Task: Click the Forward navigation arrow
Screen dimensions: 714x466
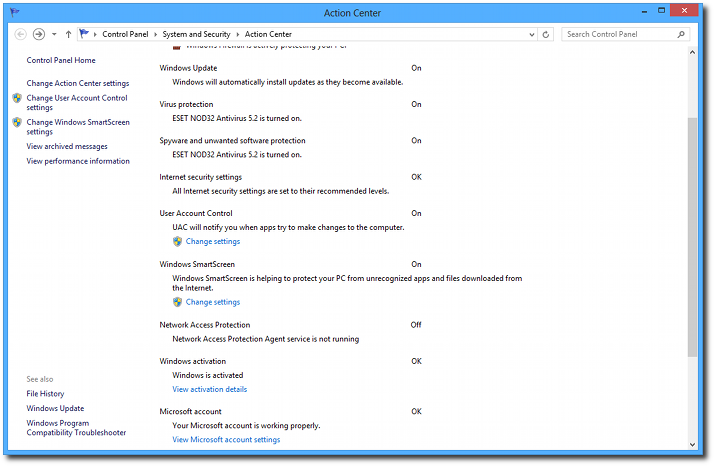Action: click(x=39, y=34)
